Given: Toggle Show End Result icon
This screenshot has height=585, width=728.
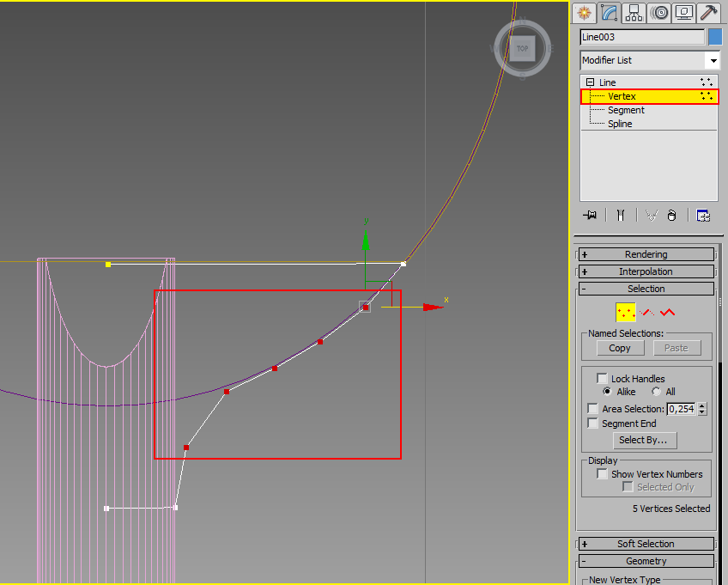Looking at the screenshot, I should 621,215.
